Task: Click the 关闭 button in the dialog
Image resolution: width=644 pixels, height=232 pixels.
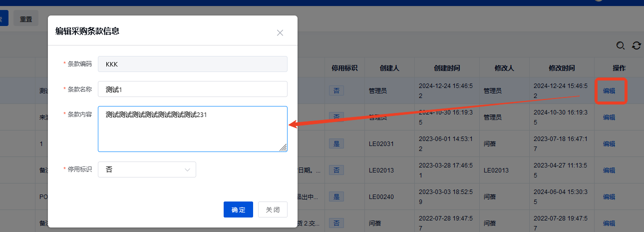Action: tap(273, 209)
